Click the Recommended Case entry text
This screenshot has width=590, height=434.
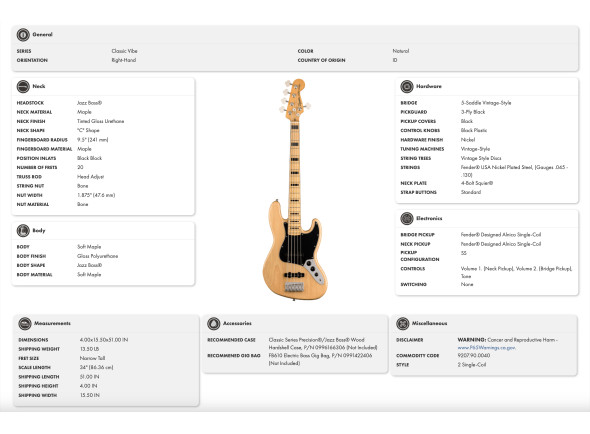pos(323,344)
